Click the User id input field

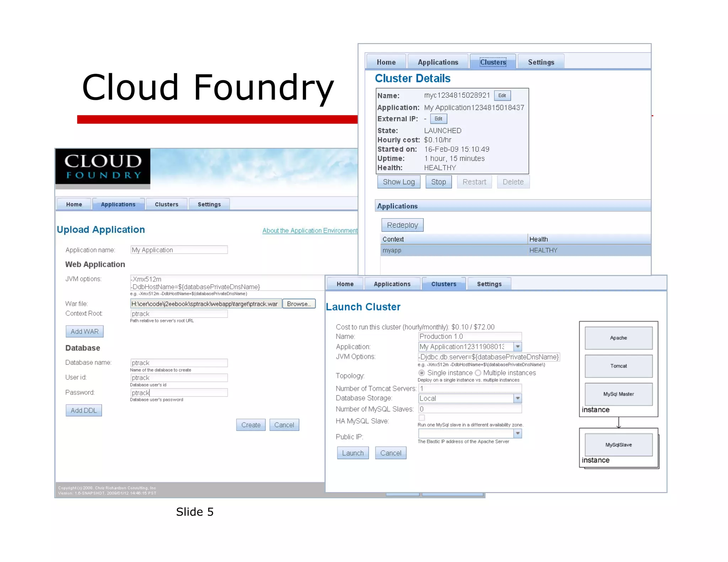[x=179, y=378]
